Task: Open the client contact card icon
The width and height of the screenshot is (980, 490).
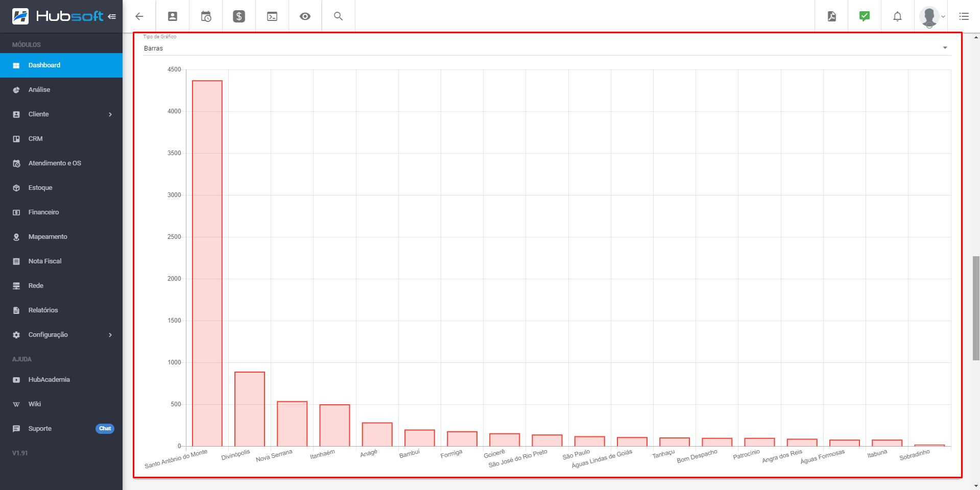Action: click(173, 16)
